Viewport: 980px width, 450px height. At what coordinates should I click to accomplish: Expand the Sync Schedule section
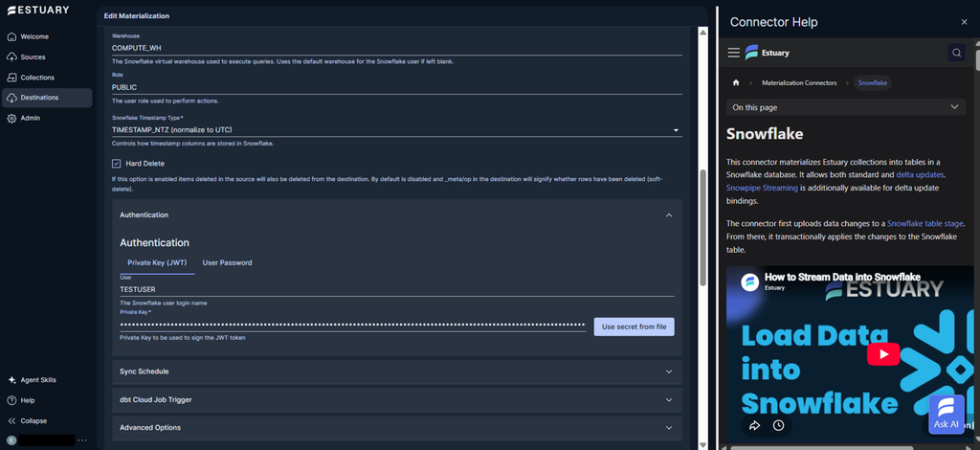point(397,371)
